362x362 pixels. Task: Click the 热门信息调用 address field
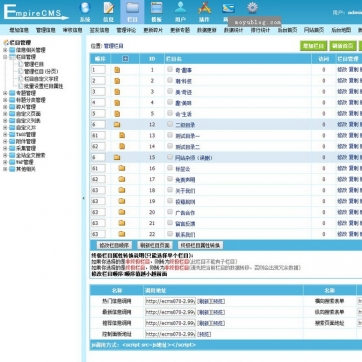click(170, 301)
